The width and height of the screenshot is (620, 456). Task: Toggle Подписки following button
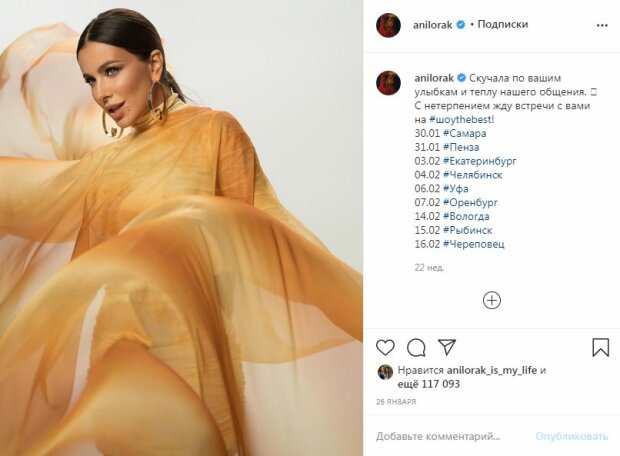(x=503, y=25)
